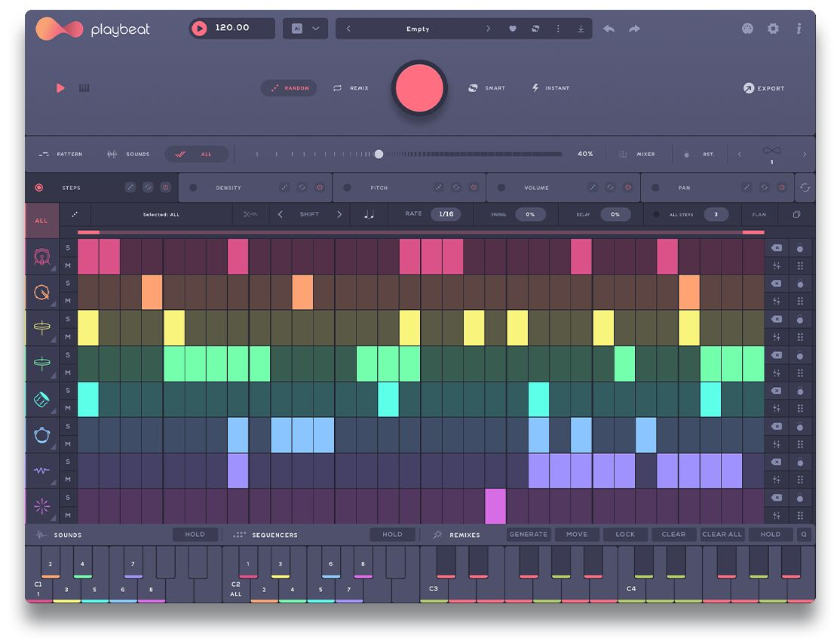Solo the first track with S button
840x641 pixels.
click(x=68, y=248)
